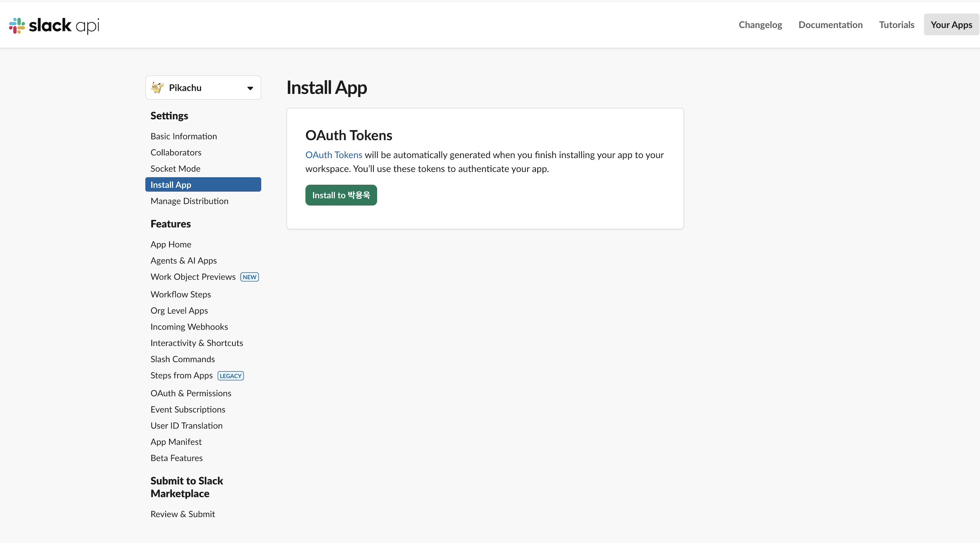
Task: Click the LEGACY badge beside Steps from Apps
Action: (230, 376)
